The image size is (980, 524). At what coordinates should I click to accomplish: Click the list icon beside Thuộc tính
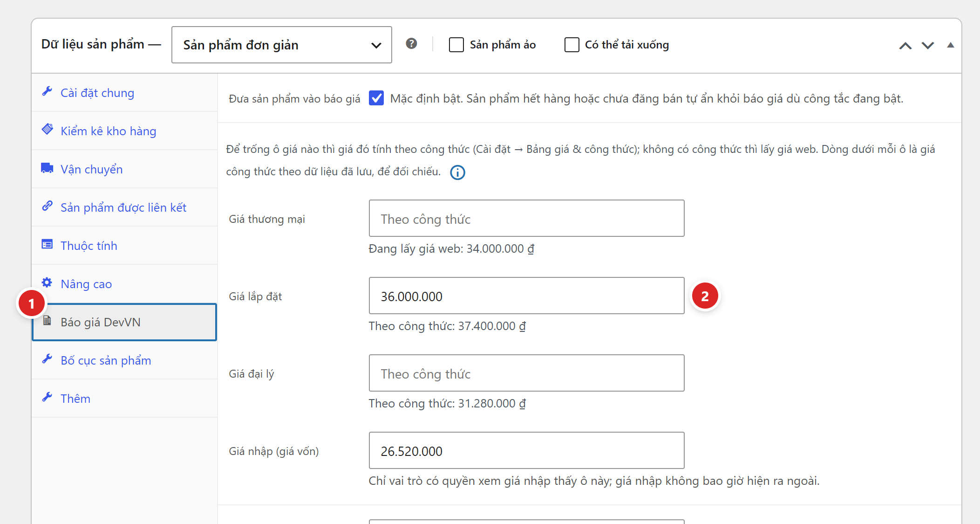coord(47,244)
